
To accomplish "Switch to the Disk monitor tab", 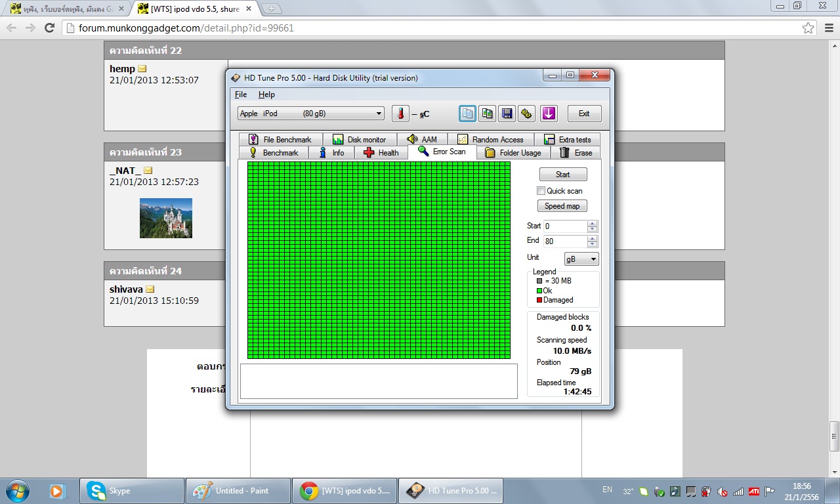I will 359,140.
